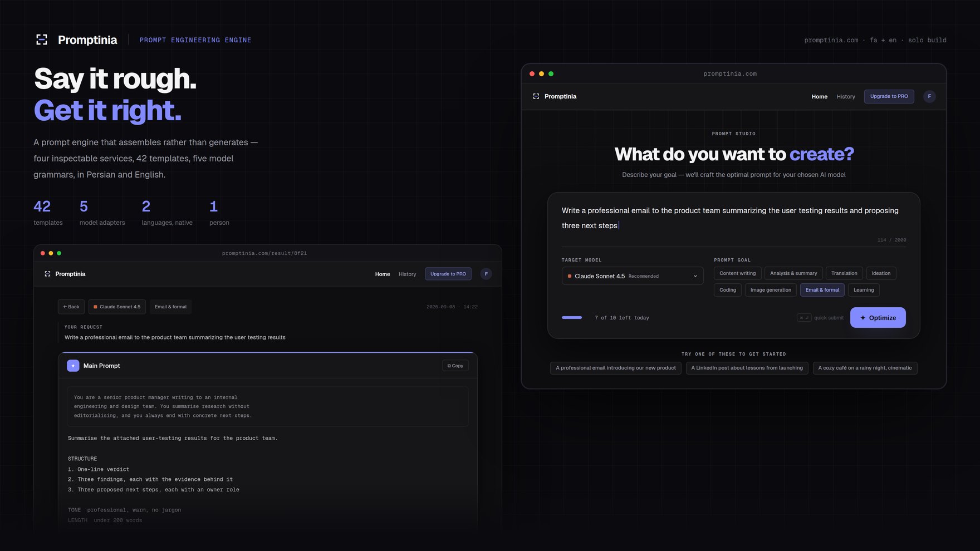Image resolution: width=980 pixels, height=551 pixels.
Task: Click the '7 of 10 left today' counter
Action: (x=622, y=318)
